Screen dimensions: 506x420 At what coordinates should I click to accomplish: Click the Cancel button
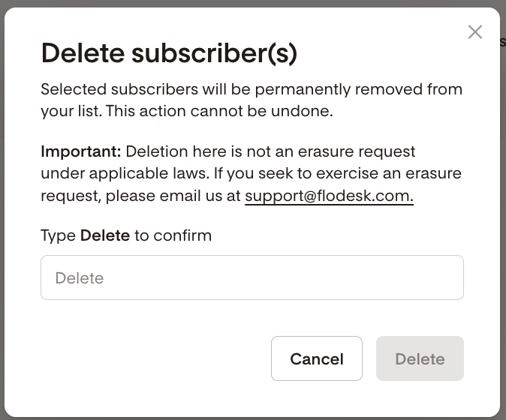coord(316,358)
